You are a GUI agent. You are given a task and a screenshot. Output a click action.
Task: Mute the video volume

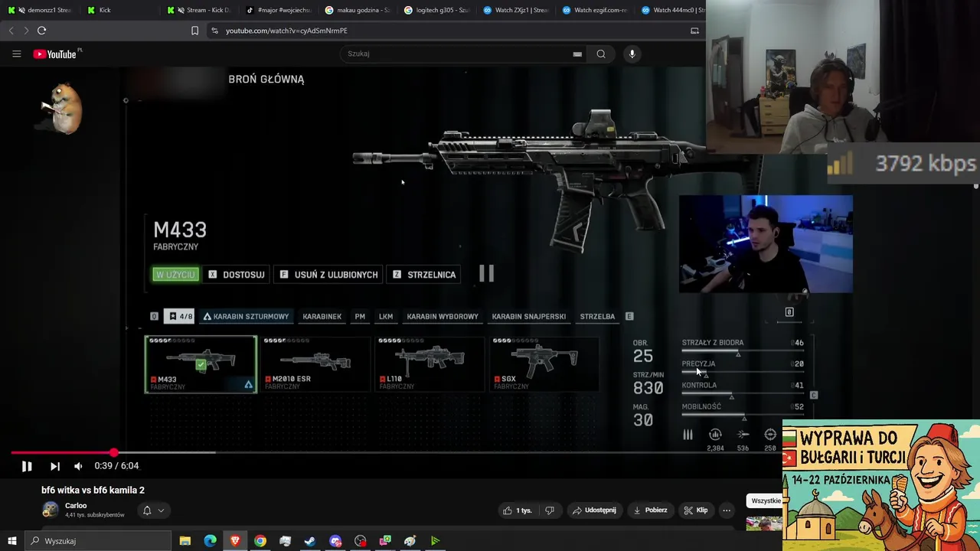click(x=78, y=465)
